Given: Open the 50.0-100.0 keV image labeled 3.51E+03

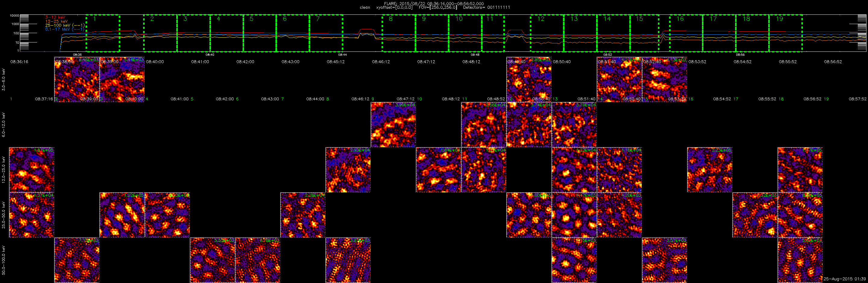Looking at the screenshot, I should [665, 260].
